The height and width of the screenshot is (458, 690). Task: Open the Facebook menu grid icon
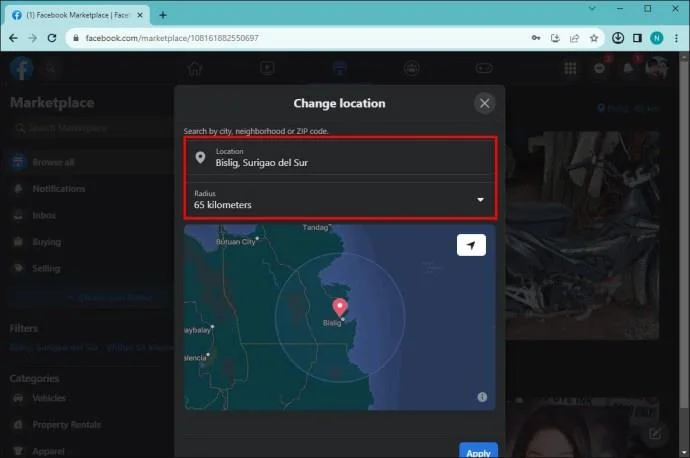click(x=570, y=68)
